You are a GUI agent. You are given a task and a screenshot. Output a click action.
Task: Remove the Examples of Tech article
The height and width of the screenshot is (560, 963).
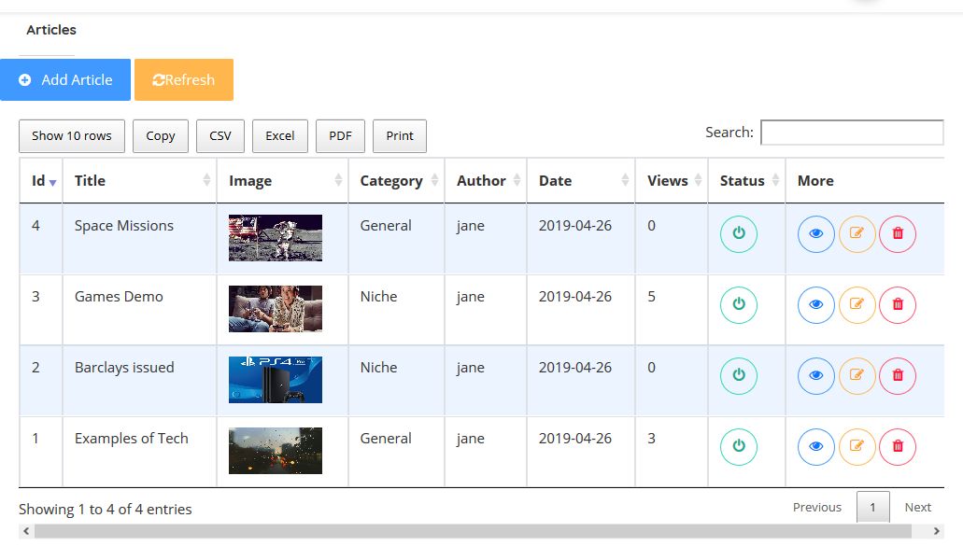[x=898, y=446]
